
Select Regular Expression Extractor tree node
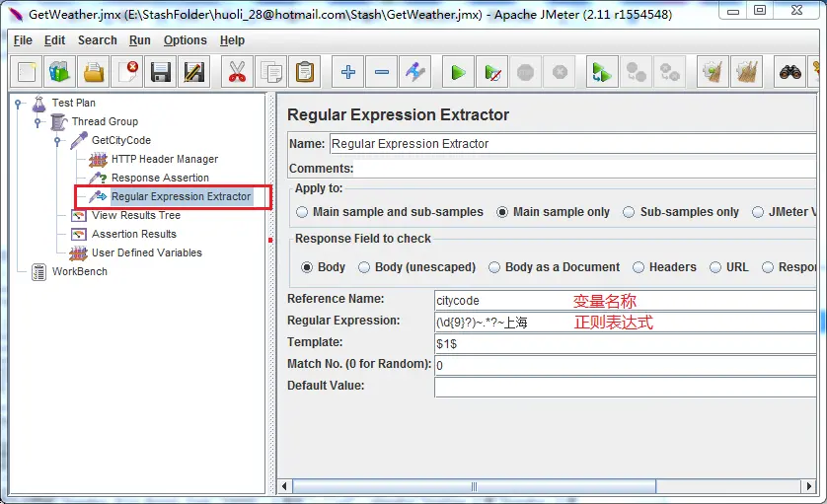[x=181, y=196]
